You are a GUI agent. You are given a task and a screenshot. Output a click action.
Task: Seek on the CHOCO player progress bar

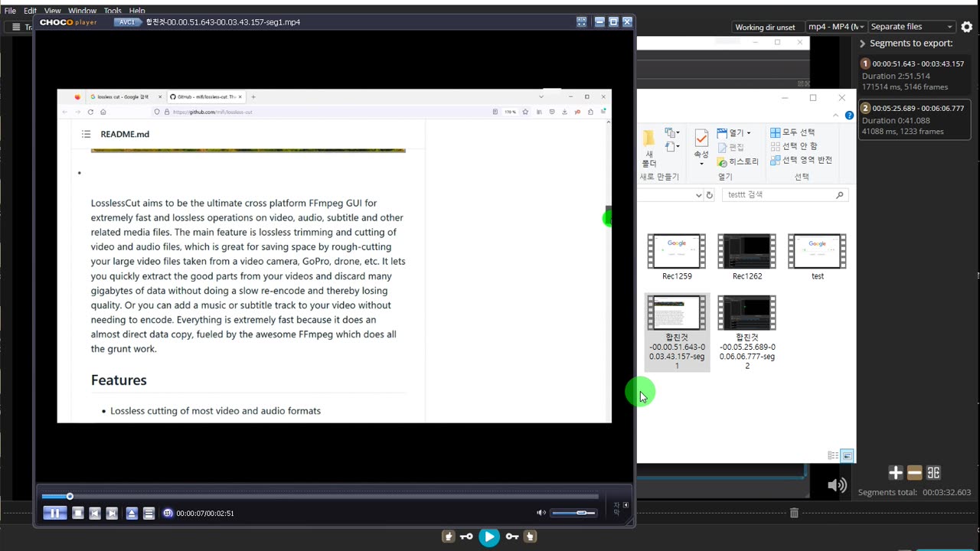(x=320, y=497)
